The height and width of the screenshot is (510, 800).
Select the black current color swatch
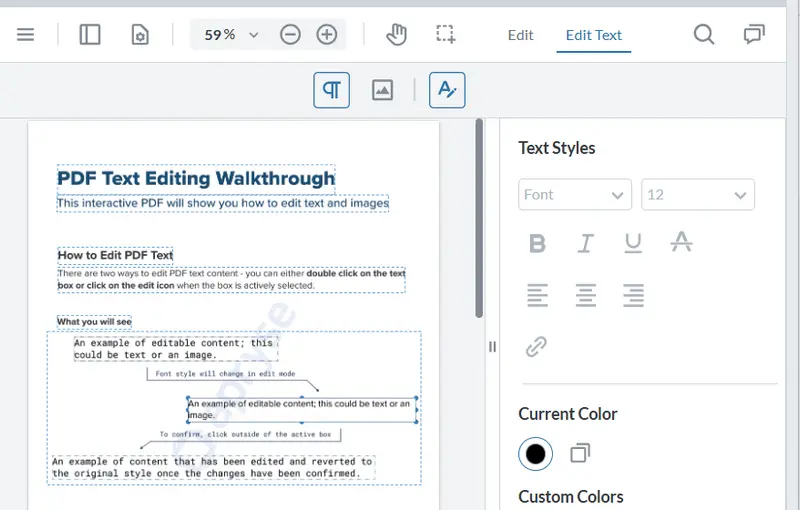pos(535,453)
